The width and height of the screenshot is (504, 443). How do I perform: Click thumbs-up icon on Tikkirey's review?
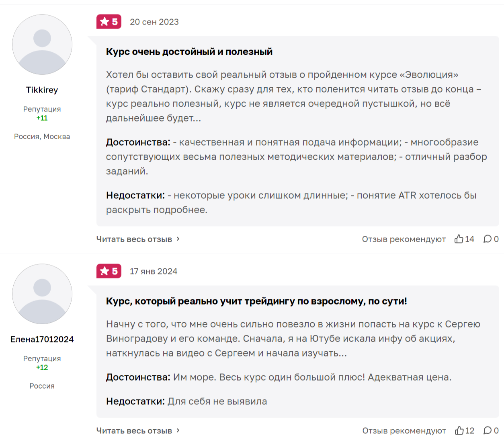pos(459,239)
